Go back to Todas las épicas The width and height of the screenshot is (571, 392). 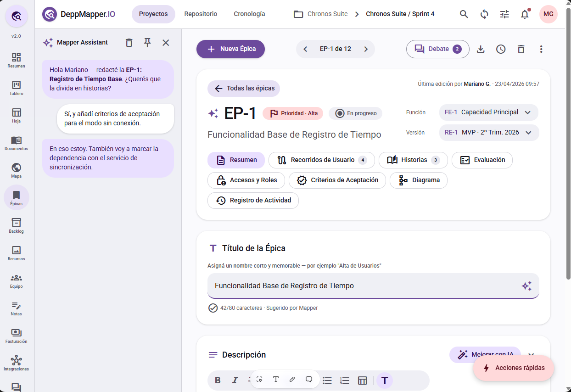[x=244, y=89]
